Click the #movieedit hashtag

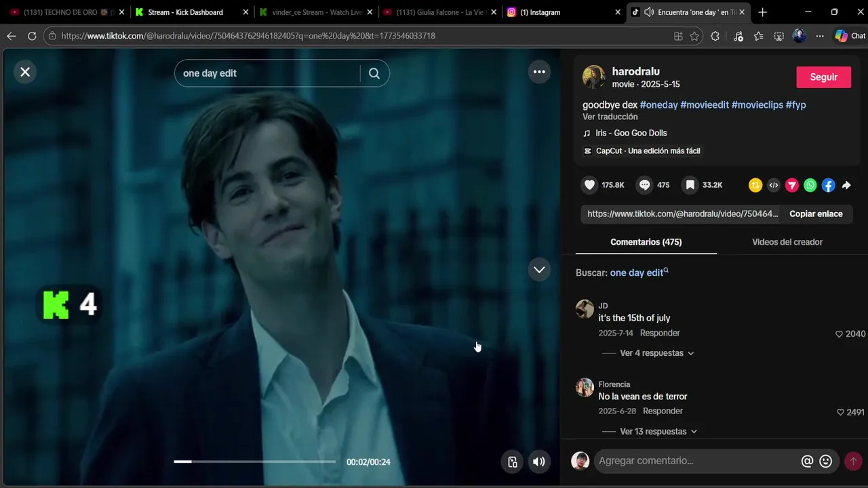[705, 105]
